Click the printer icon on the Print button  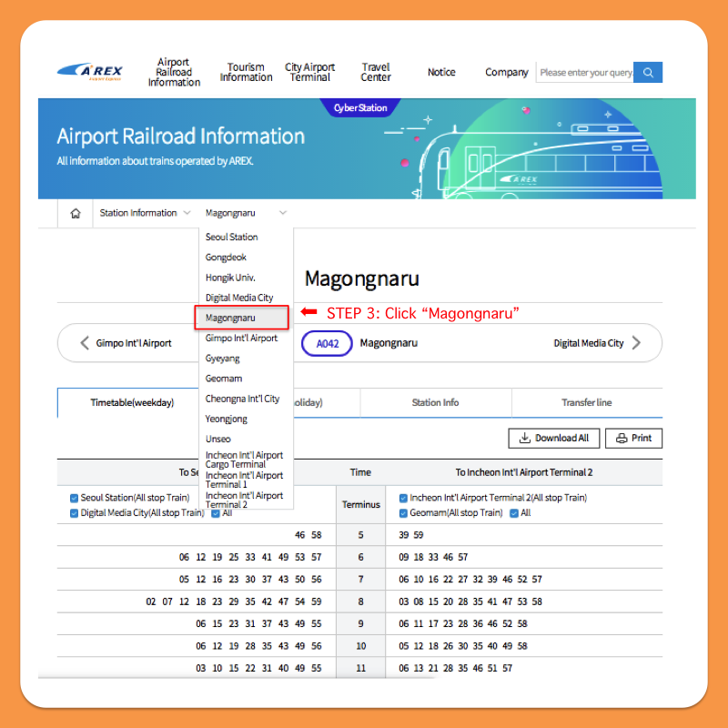(621, 438)
